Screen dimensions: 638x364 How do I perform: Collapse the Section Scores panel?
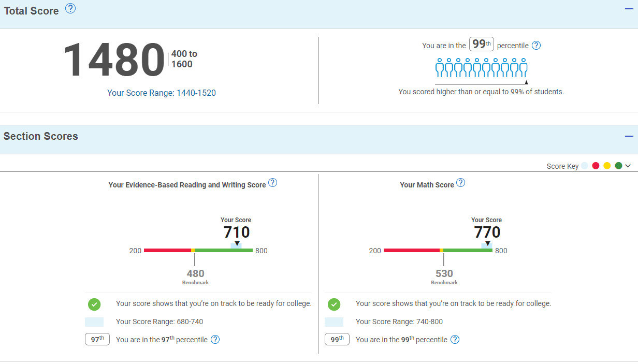pos(629,136)
